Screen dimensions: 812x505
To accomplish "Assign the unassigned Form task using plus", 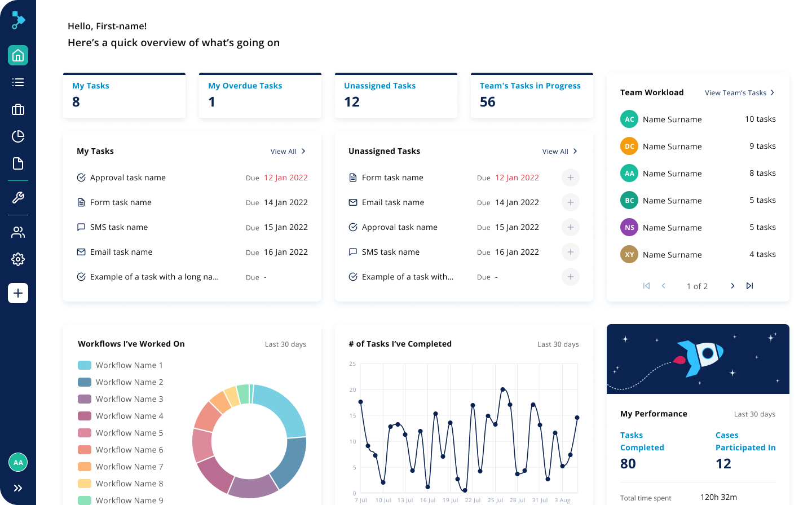I will point(570,178).
